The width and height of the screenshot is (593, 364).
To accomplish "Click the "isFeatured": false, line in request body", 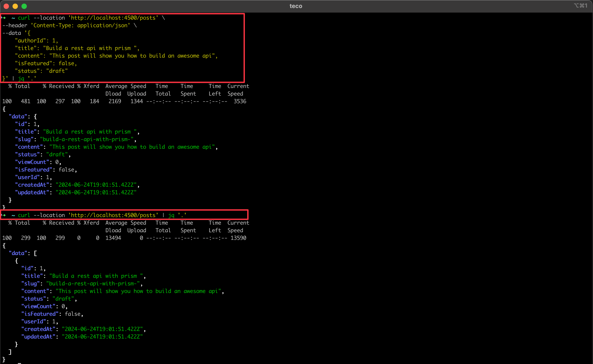I will pyautogui.click(x=46, y=64).
